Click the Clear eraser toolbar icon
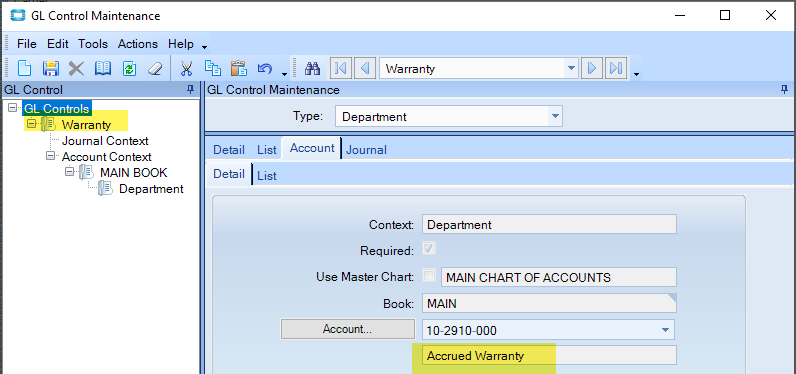Viewport: 796px width, 374px height. [x=155, y=68]
